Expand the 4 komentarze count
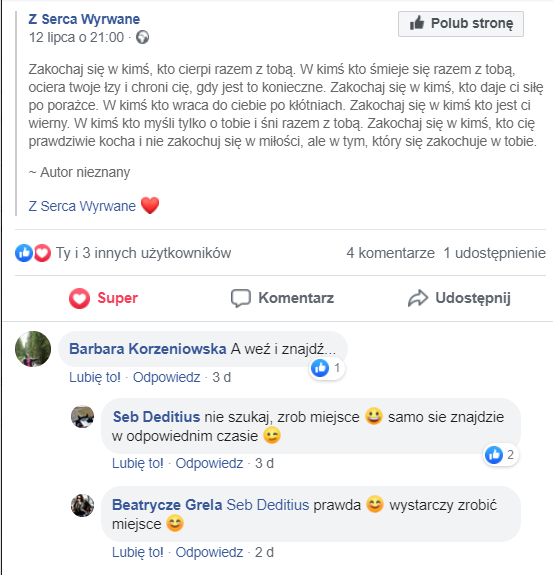This screenshot has height=575, width=553. tap(390, 253)
